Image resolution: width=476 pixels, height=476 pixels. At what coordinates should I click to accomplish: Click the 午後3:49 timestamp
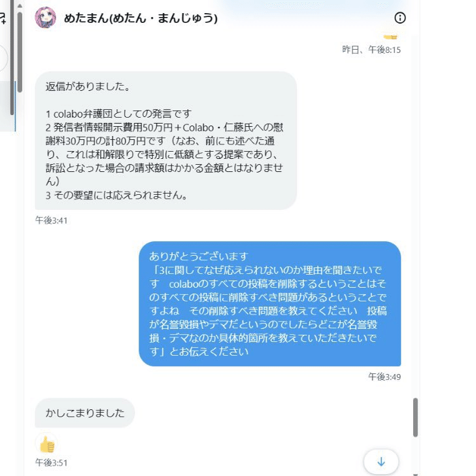[384, 377]
